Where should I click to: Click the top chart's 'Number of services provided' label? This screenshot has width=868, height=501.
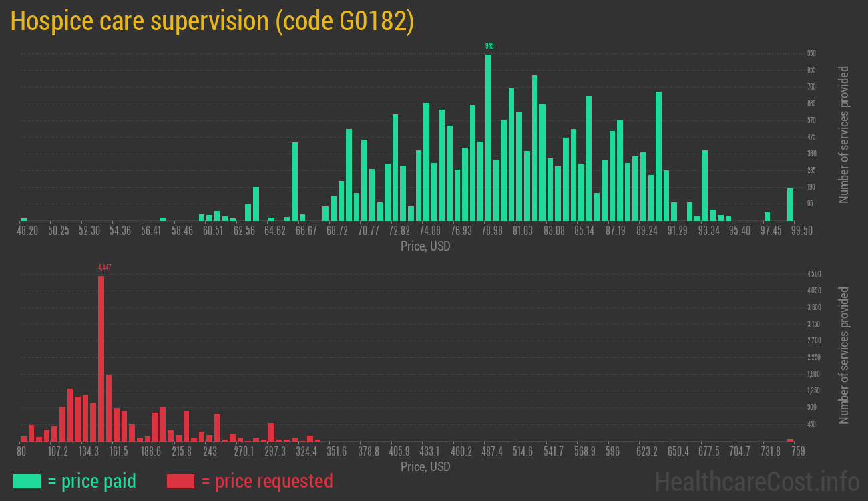[843, 134]
